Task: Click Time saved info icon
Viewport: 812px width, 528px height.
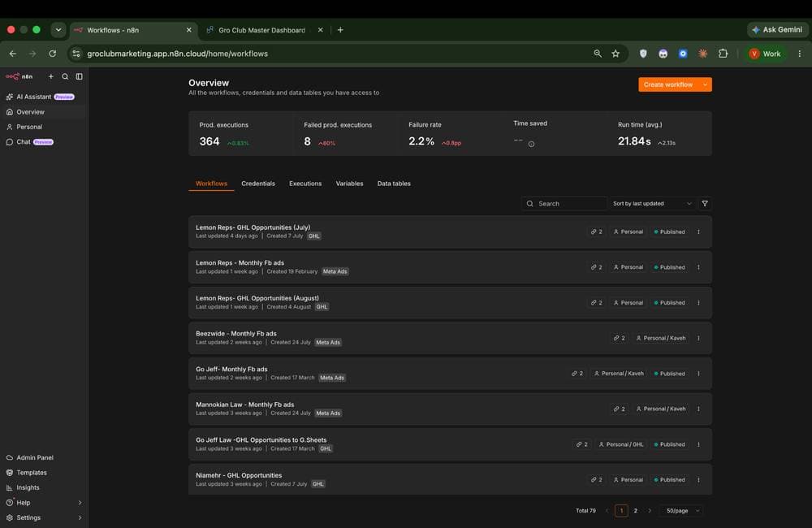Action: pos(531,144)
